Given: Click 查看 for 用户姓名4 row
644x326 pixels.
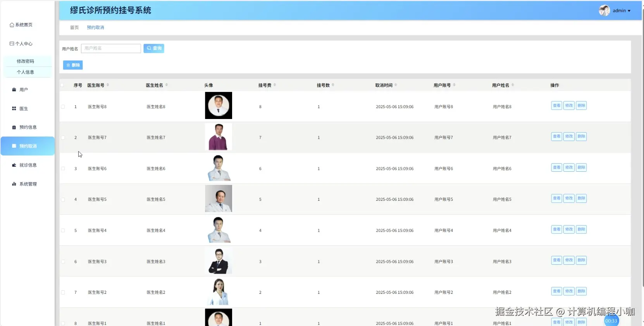Looking at the screenshot, I should 556,229.
